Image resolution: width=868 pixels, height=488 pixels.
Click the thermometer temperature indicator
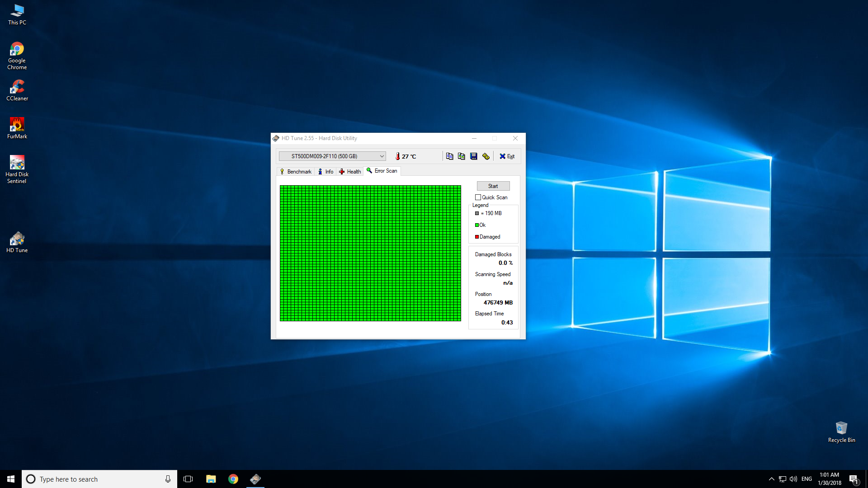point(398,156)
